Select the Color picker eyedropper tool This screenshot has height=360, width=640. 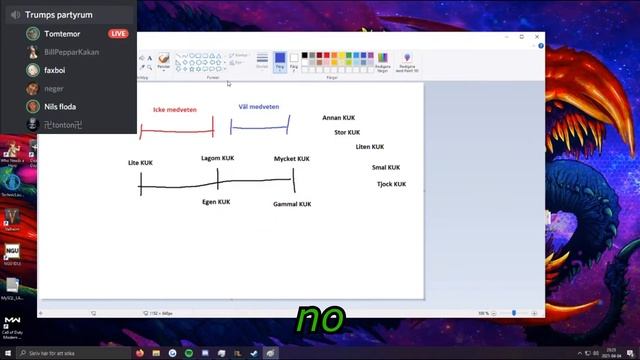[142, 67]
